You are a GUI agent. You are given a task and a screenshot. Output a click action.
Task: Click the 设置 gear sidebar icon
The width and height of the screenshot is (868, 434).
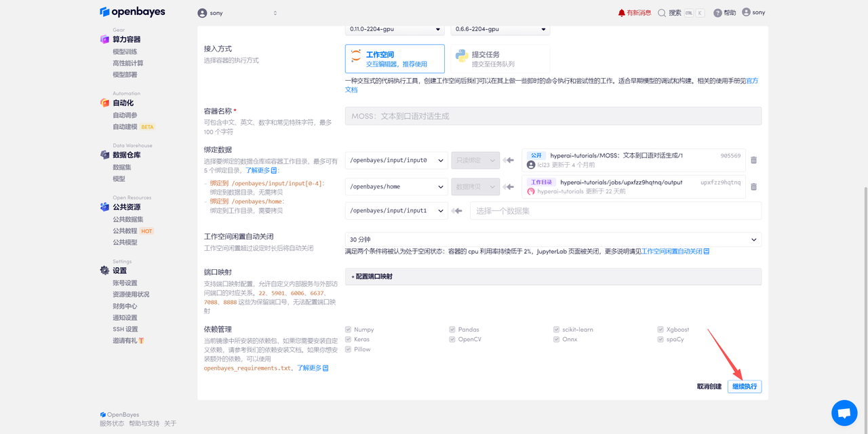104,270
